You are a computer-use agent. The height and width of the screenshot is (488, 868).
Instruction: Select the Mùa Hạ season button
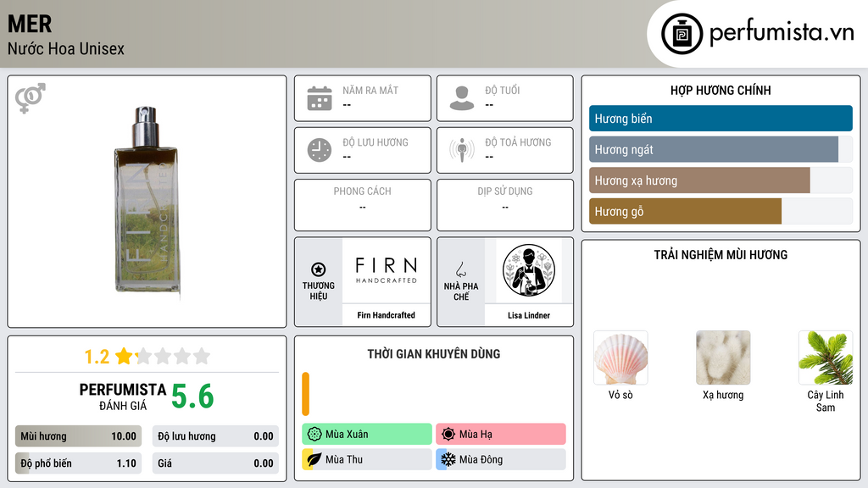pyautogui.click(x=501, y=435)
